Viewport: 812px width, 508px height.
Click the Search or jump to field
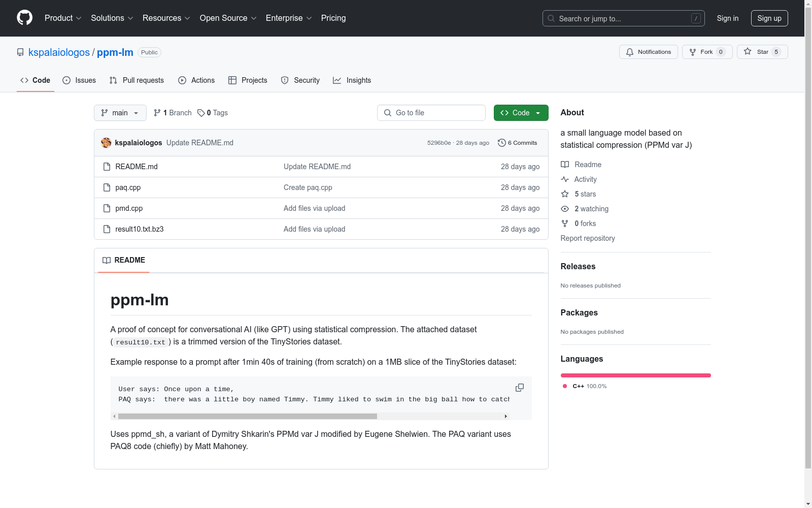624,18
